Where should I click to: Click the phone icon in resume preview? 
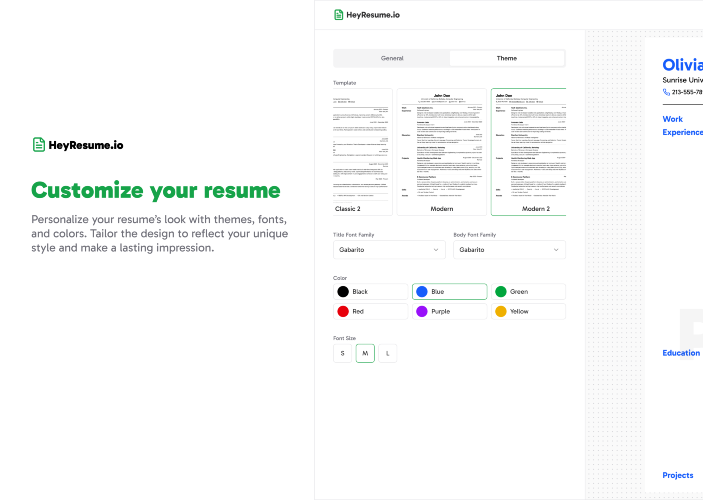[666, 92]
